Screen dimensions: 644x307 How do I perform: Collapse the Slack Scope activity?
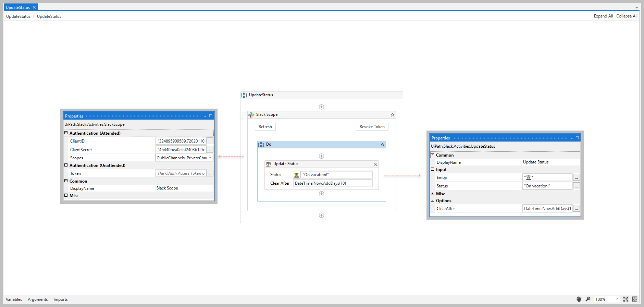[x=393, y=115]
